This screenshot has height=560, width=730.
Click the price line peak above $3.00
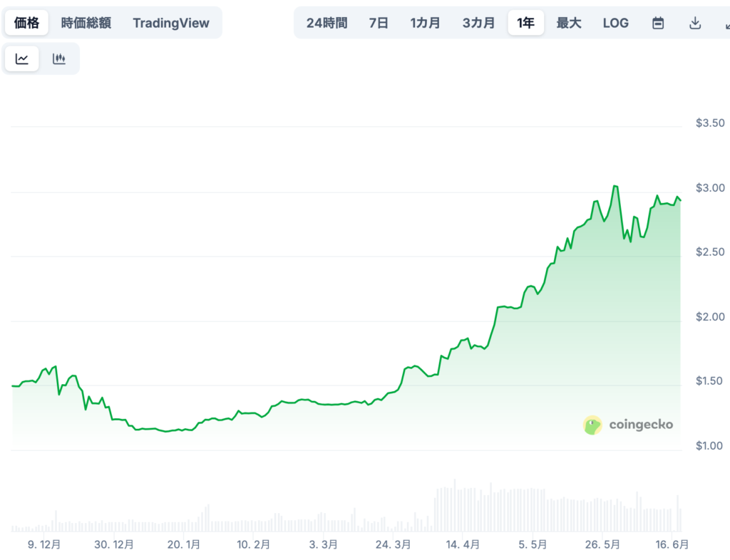(x=615, y=186)
